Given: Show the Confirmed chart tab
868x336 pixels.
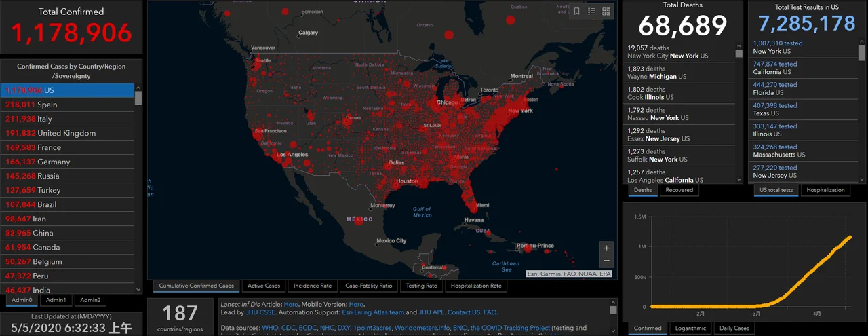Looking at the screenshot, I should click(648, 329).
